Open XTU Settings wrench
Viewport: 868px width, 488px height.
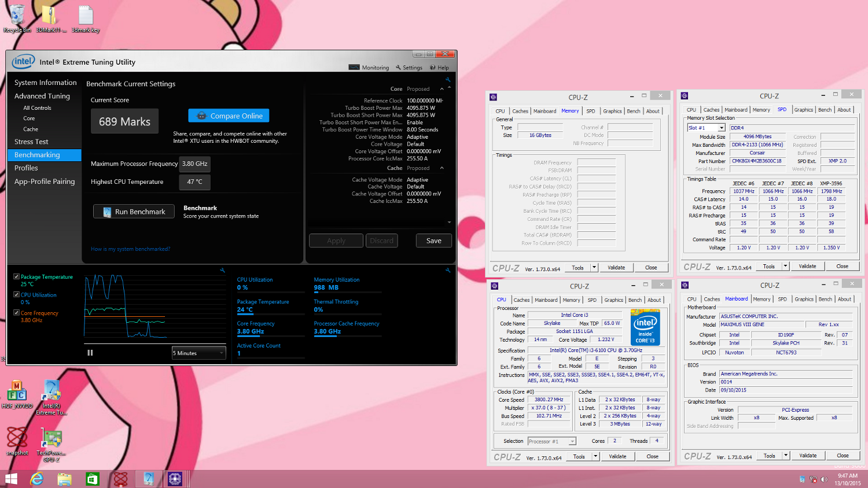click(409, 68)
